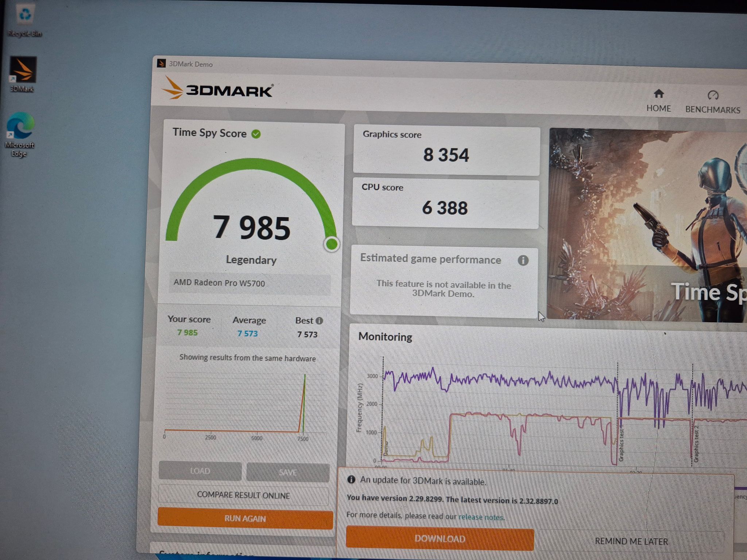Open the BENCHMARKS tab
747x560 pixels.
click(x=713, y=102)
